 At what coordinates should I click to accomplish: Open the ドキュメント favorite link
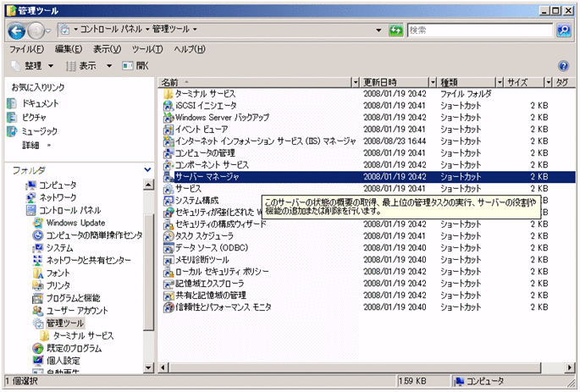[x=40, y=103]
